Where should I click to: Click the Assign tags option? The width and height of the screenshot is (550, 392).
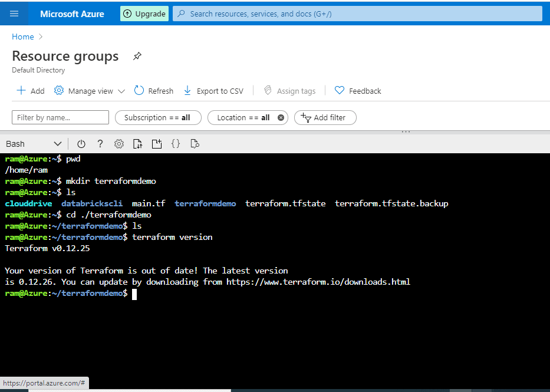coord(289,91)
